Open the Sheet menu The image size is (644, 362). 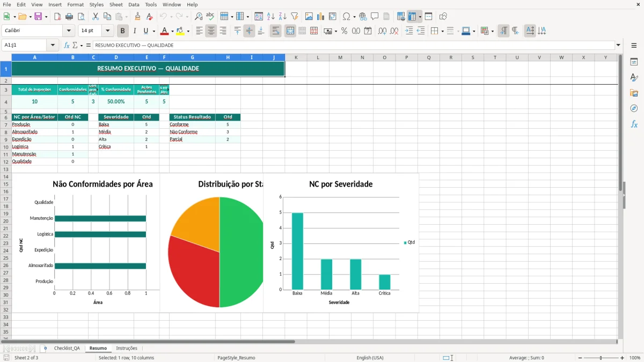click(116, 4)
